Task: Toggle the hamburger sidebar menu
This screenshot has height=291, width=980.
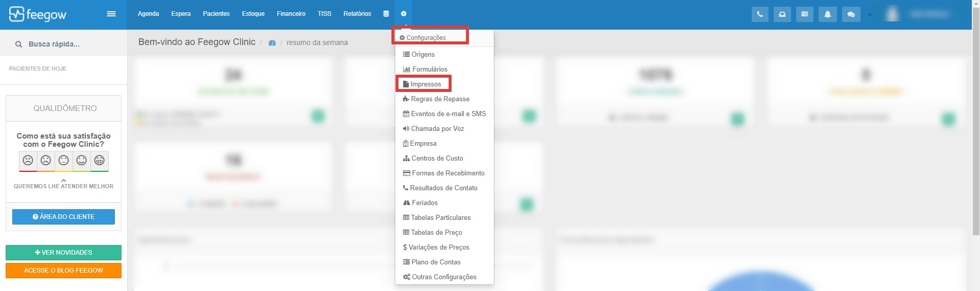Action: pos(111,14)
